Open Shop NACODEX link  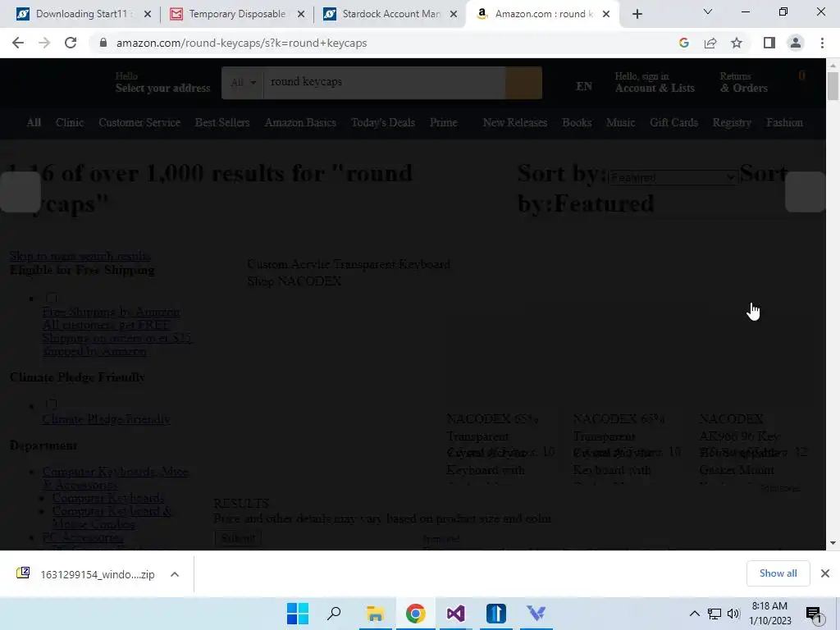tap(294, 281)
